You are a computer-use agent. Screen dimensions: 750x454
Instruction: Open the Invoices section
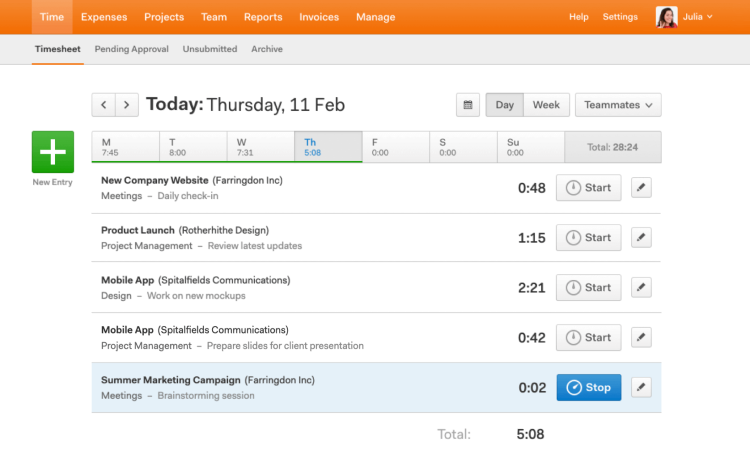[x=319, y=17]
